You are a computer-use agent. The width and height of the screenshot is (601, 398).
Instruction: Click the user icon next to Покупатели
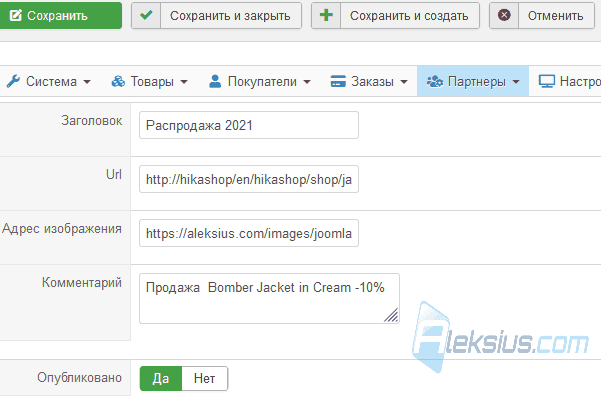215,81
